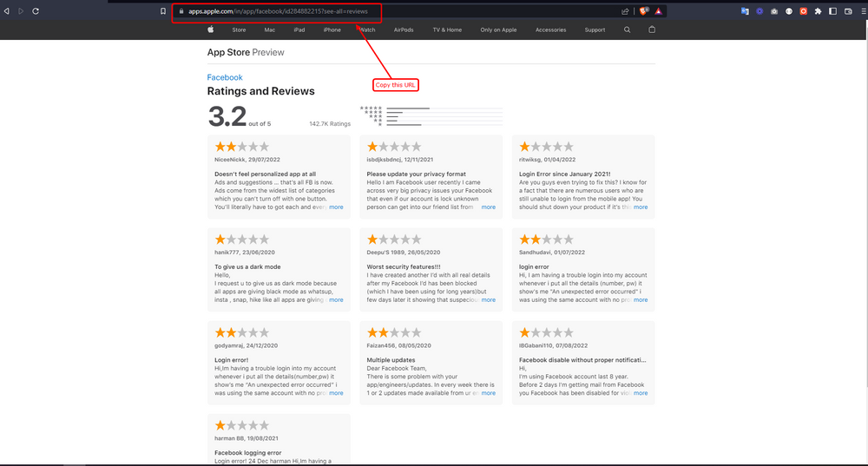Click the URL address bar field
The width and height of the screenshot is (868, 466).
[x=391, y=11]
